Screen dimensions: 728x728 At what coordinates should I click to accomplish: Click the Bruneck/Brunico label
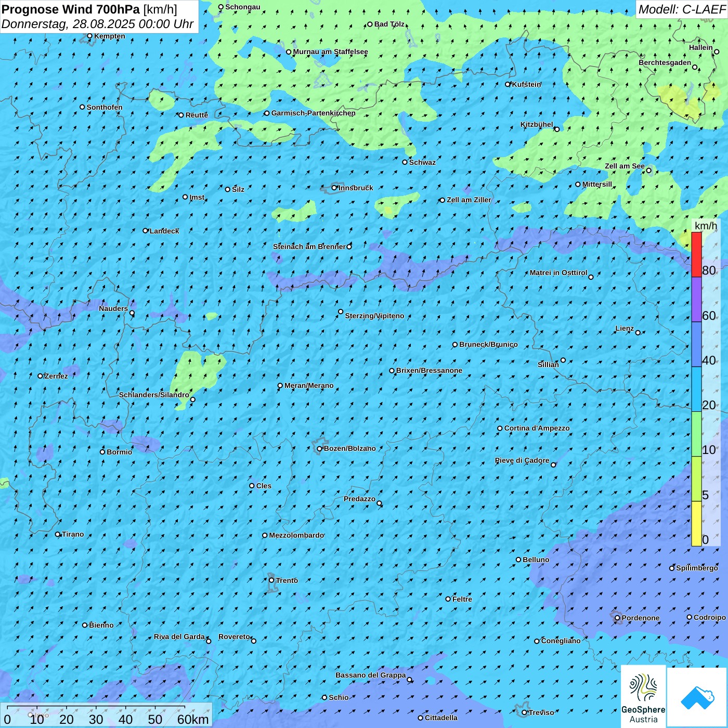point(488,344)
